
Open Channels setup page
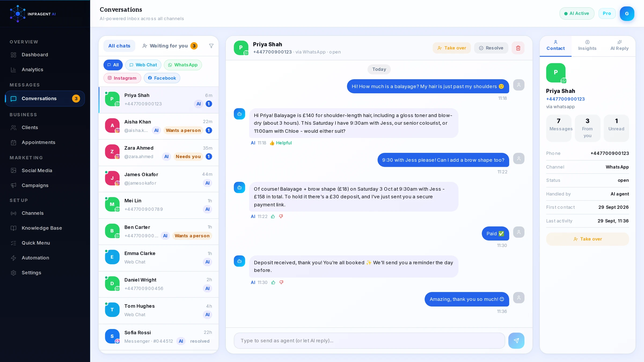(x=45, y=213)
